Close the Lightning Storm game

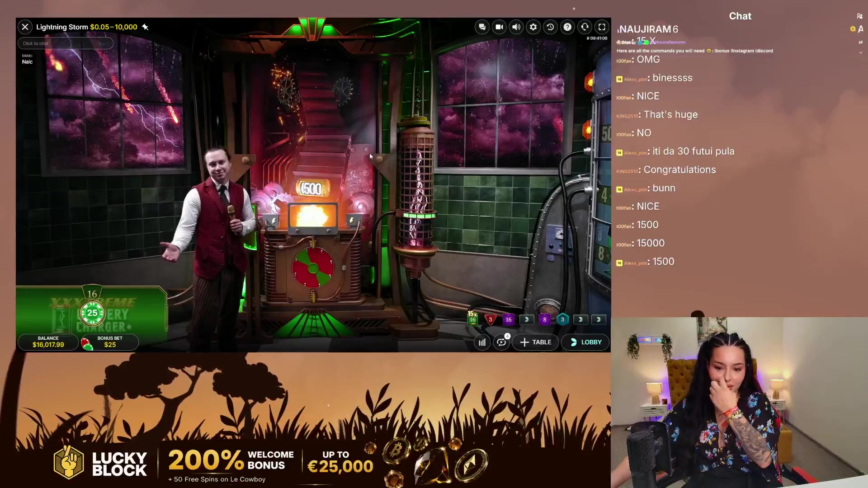click(25, 27)
